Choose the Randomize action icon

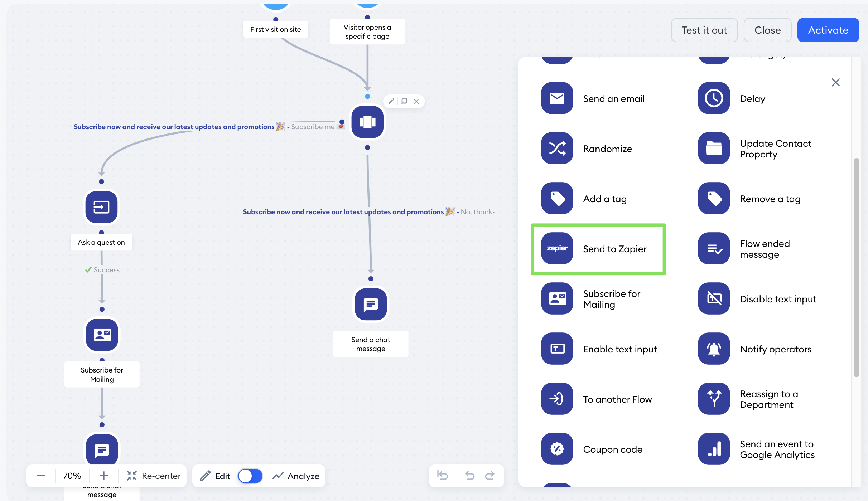pos(557,149)
